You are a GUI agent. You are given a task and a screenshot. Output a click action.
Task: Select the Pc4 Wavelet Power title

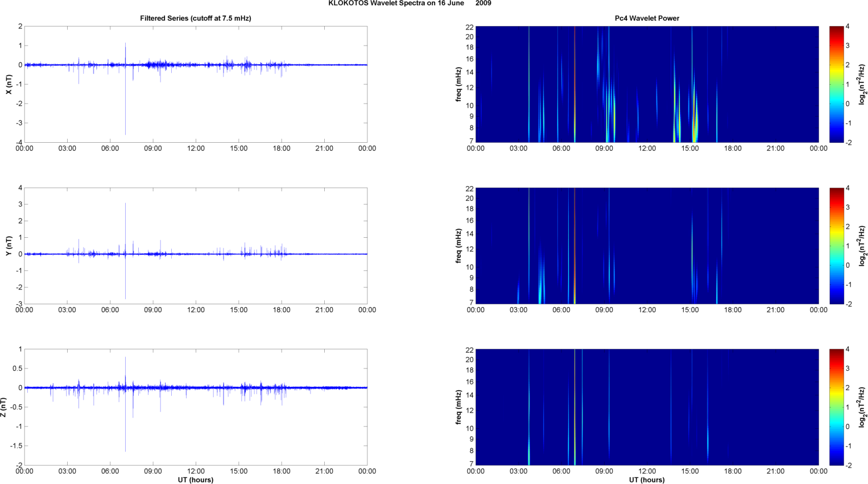[x=647, y=18]
